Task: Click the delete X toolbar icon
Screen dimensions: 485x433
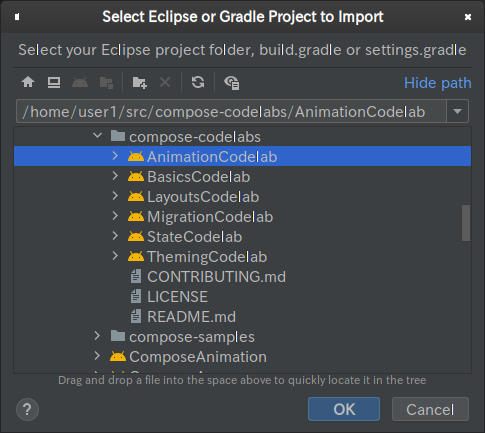Action: 165,82
